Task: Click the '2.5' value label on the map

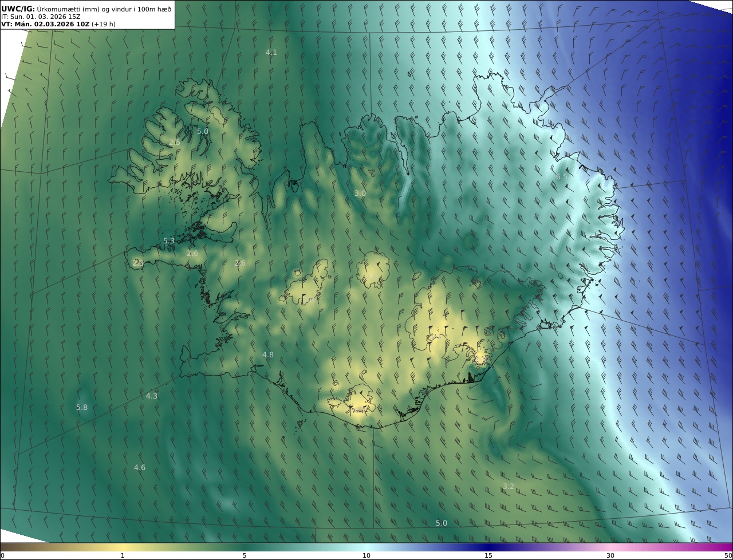Action: 175,142
